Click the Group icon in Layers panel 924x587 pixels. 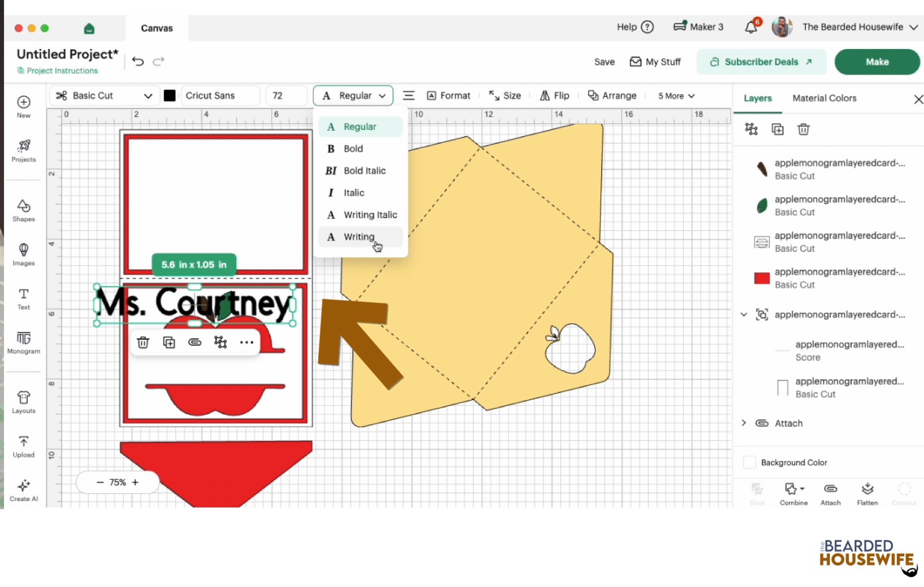[751, 129]
